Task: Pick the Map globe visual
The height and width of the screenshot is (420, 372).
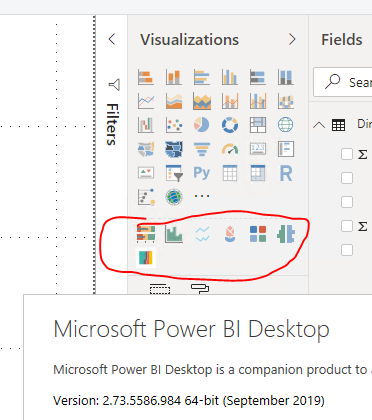Action: (x=286, y=125)
